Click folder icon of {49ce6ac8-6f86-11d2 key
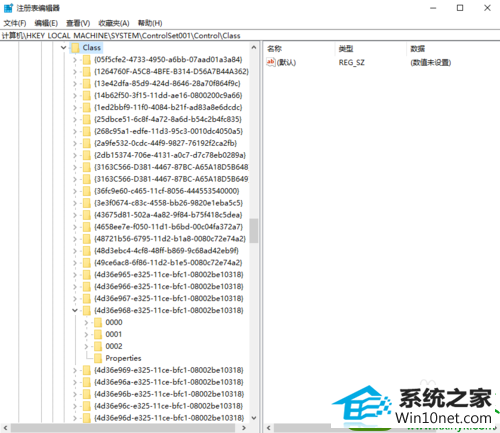 87,263
